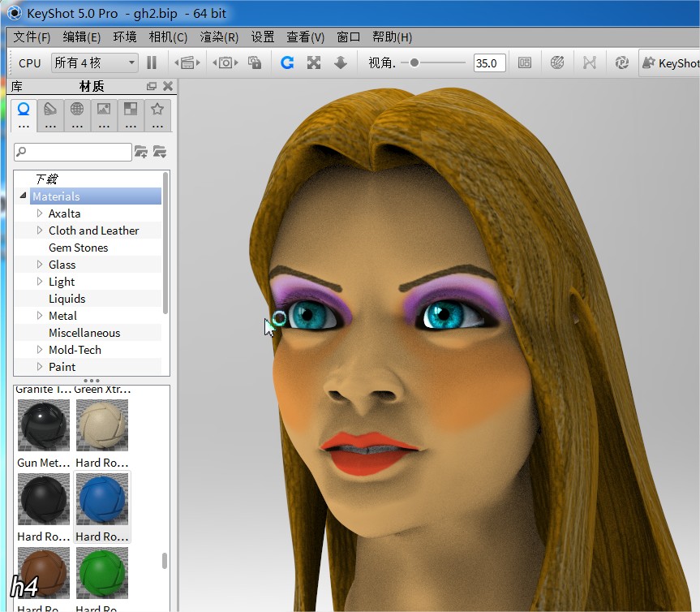Select the Liquids category
This screenshot has height=612, width=700.
(x=67, y=299)
